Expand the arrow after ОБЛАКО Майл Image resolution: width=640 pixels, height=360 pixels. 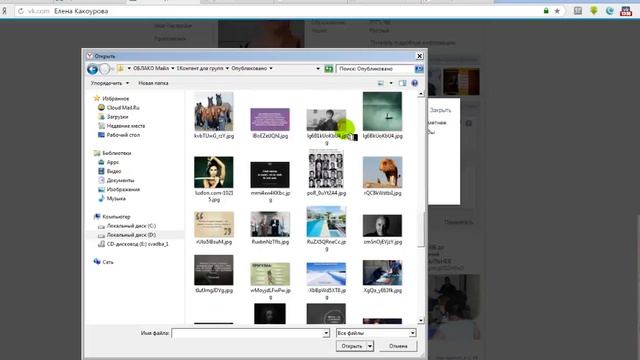tap(173, 69)
